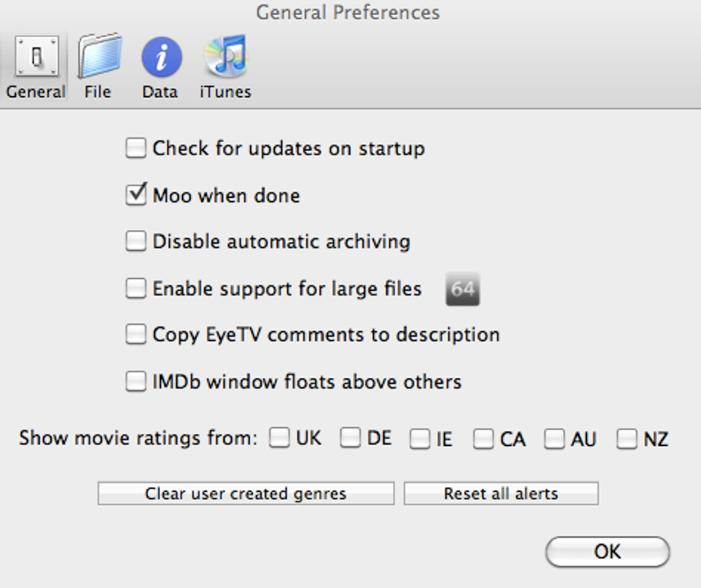Switch to the File preferences folder icon
Viewport: 701px width, 588px height.
point(98,58)
